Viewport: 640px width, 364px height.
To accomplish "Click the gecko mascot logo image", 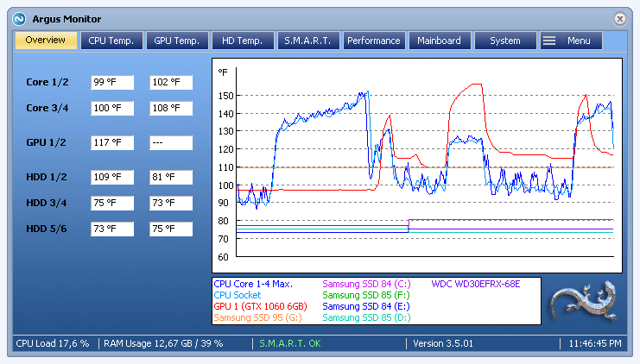I will click(584, 300).
